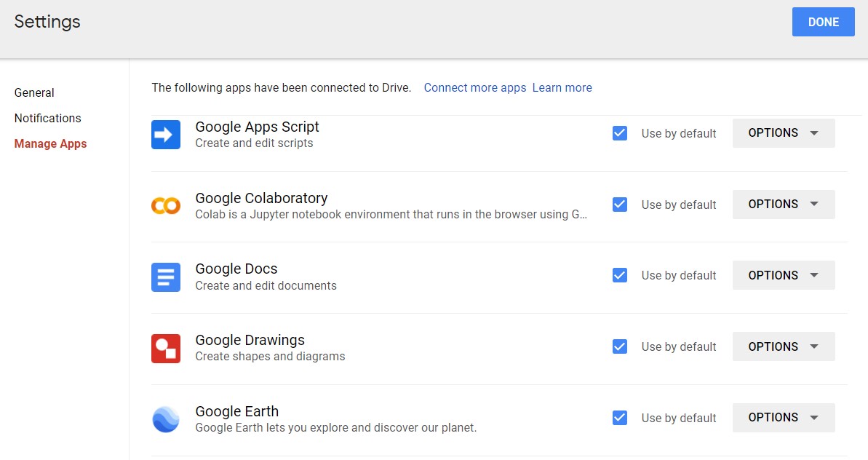Viewport: 868px width, 460px height.
Task: Toggle Use by default for Google Docs
Action: (620, 275)
